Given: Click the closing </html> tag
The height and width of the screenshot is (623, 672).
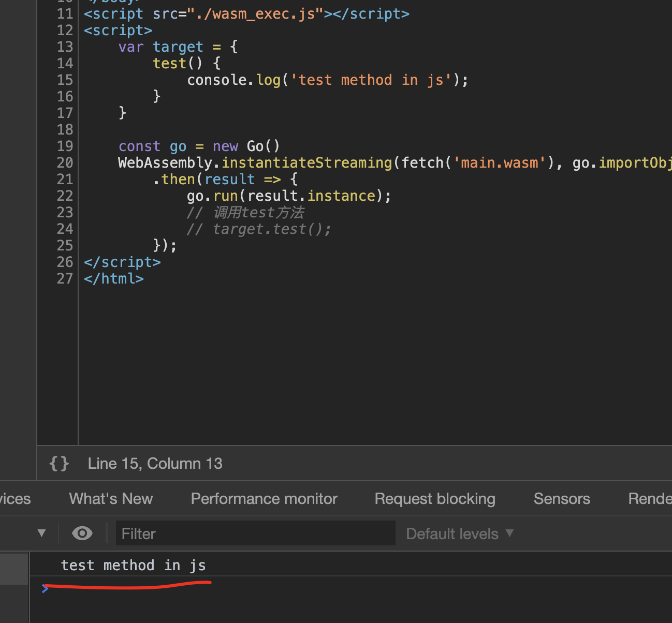Looking at the screenshot, I should (x=114, y=278).
